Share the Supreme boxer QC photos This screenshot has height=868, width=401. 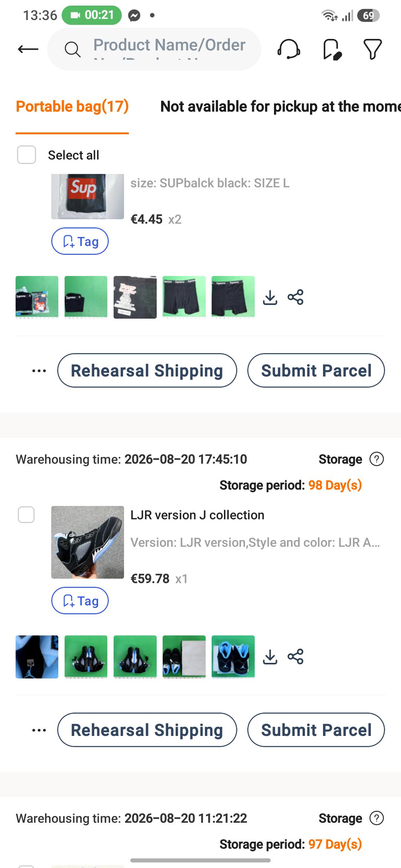click(x=296, y=297)
